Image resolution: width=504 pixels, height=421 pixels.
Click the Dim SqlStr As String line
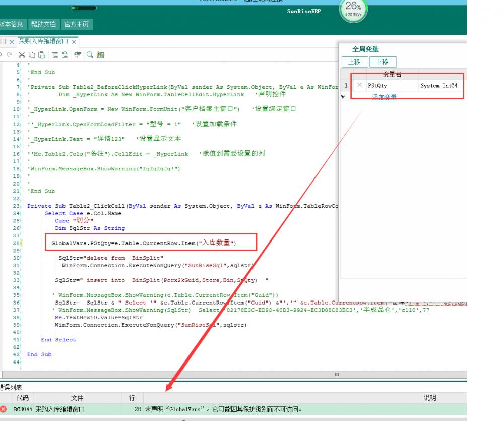(x=90, y=228)
